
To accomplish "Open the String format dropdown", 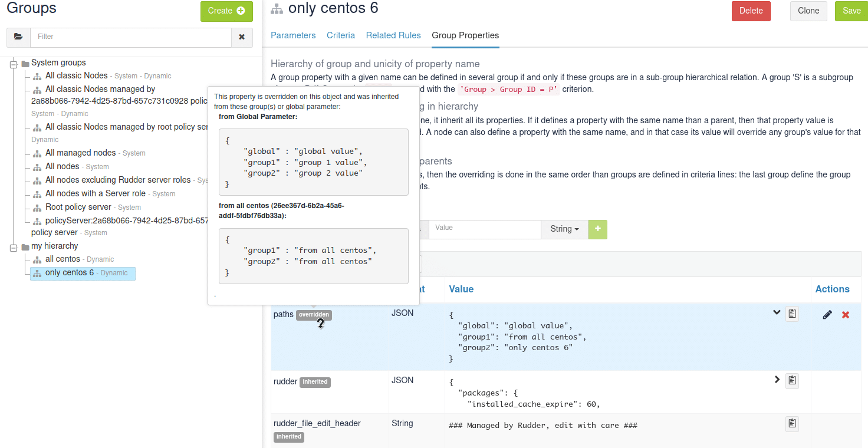I will click(x=564, y=229).
